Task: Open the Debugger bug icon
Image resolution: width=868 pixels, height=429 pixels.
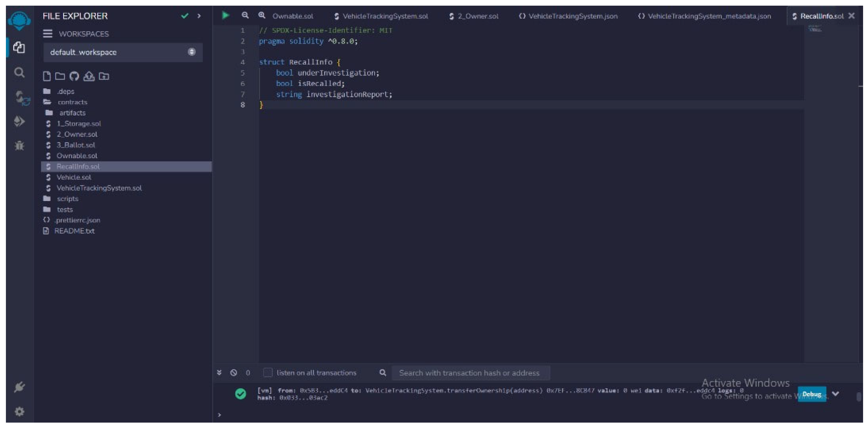Action: 19,145
